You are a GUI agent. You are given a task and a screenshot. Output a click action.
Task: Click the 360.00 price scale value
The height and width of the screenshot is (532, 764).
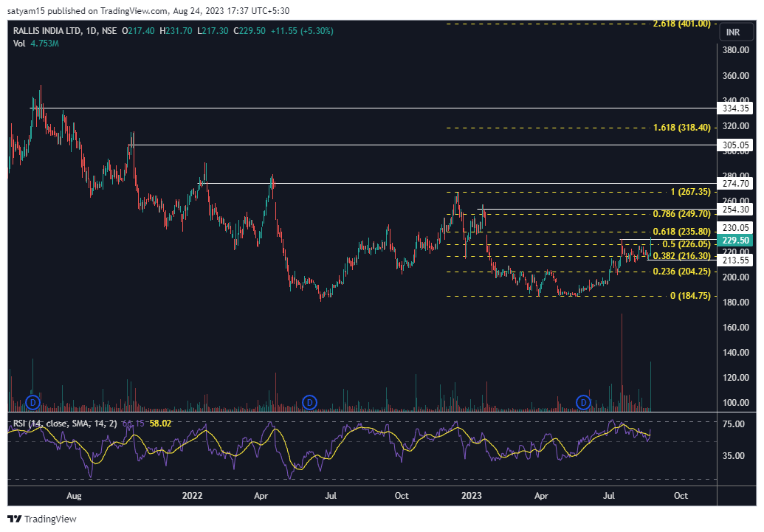pos(736,75)
